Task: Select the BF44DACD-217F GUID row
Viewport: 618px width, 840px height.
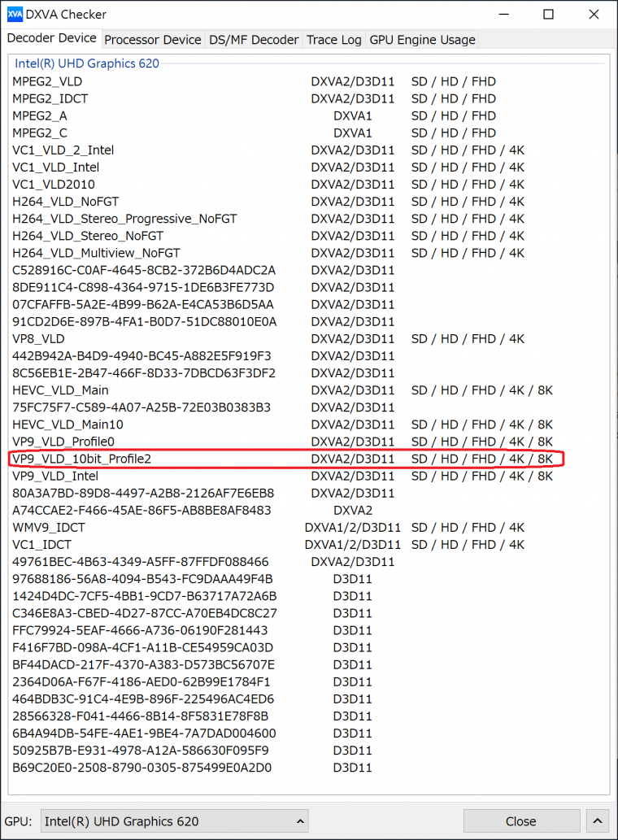Action: click(308, 664)
